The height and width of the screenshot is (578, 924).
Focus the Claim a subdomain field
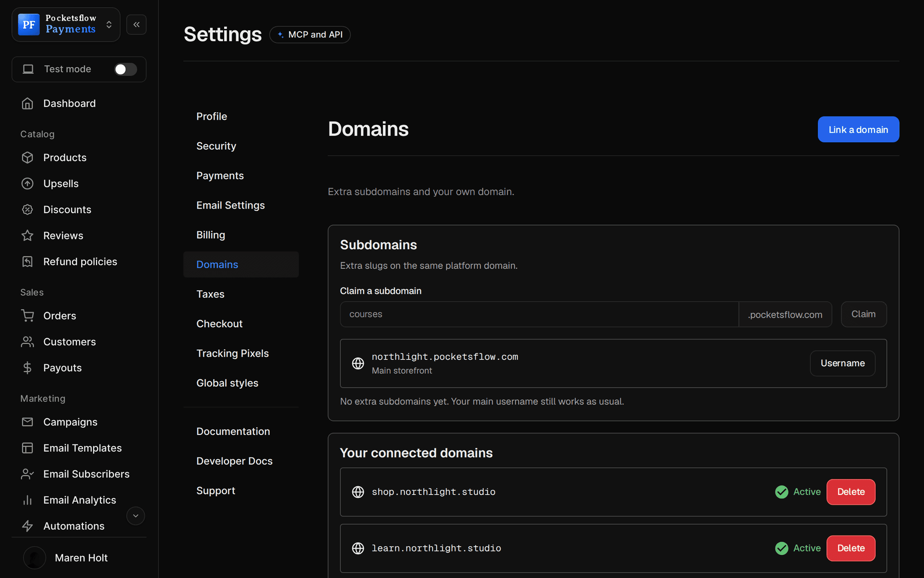[x=539, y=314]
